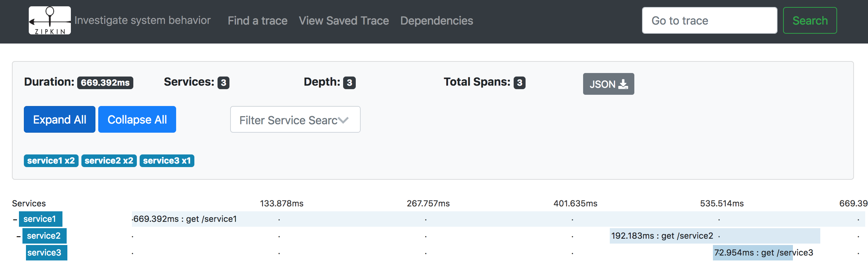Click the Expand All button
This screenshot has height=278, width=868.
[x=60, y=119]
